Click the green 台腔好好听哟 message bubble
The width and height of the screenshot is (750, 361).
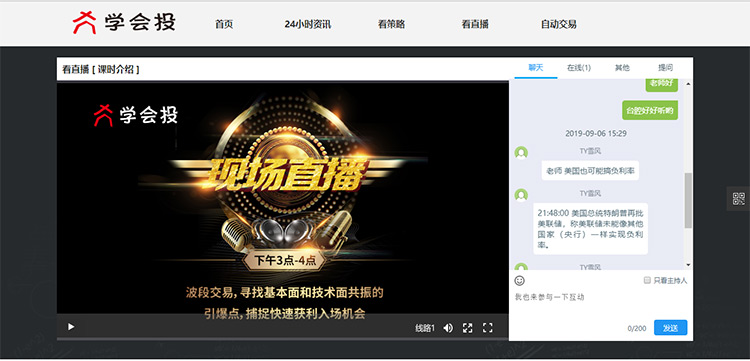[650, 111]
